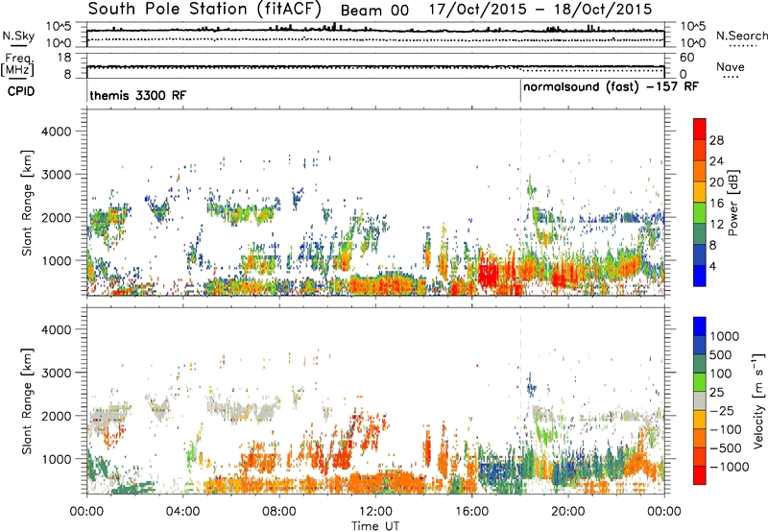Pick the light green Velocity colorbar segment

(700, 382)
